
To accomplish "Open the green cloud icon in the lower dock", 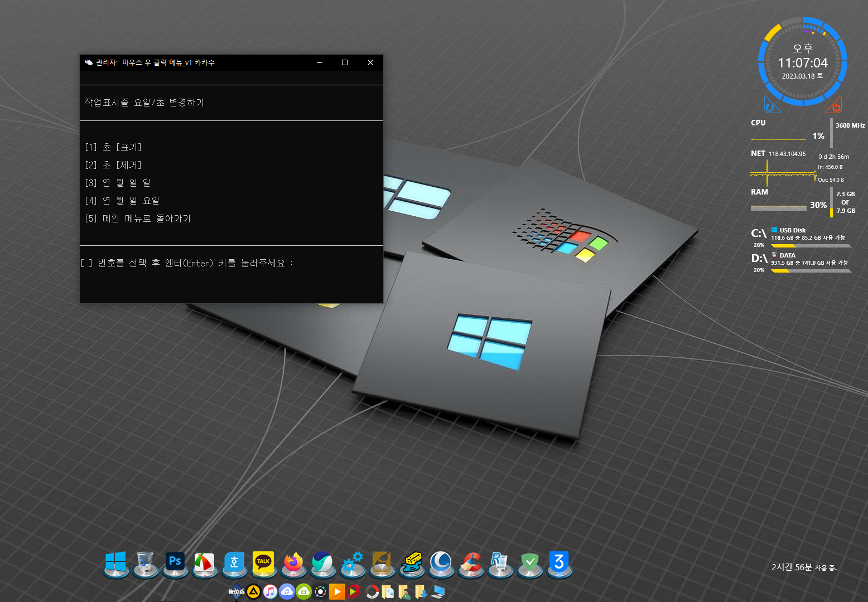I will (x=303, y=591).
